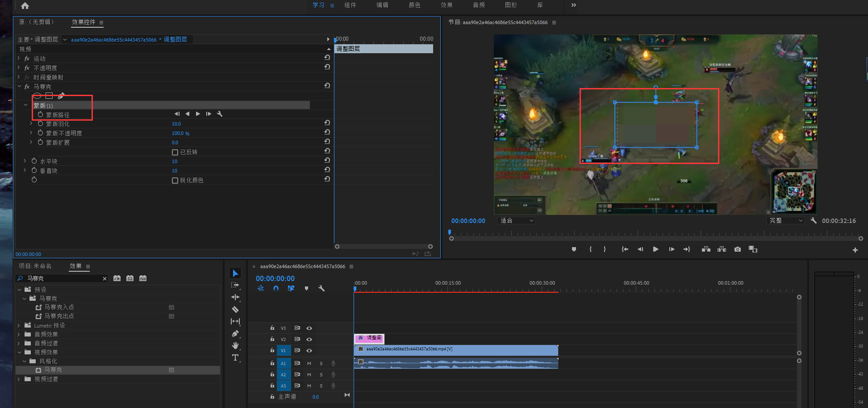The width and height of the screenshot is (868, 408).
Task: Open program monitor settings wrench
Action: [x=814, y=220]
